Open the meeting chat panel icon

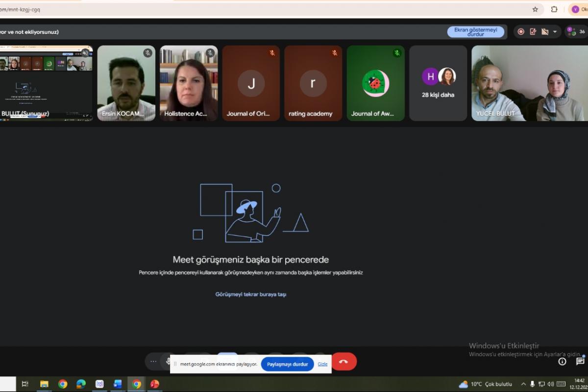click(x=580, y=362)
